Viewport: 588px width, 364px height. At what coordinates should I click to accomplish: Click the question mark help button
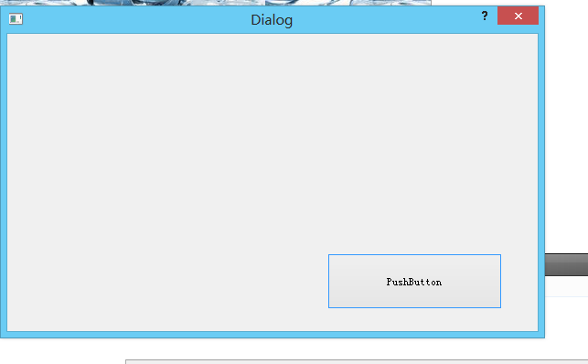tap(485, 16)
